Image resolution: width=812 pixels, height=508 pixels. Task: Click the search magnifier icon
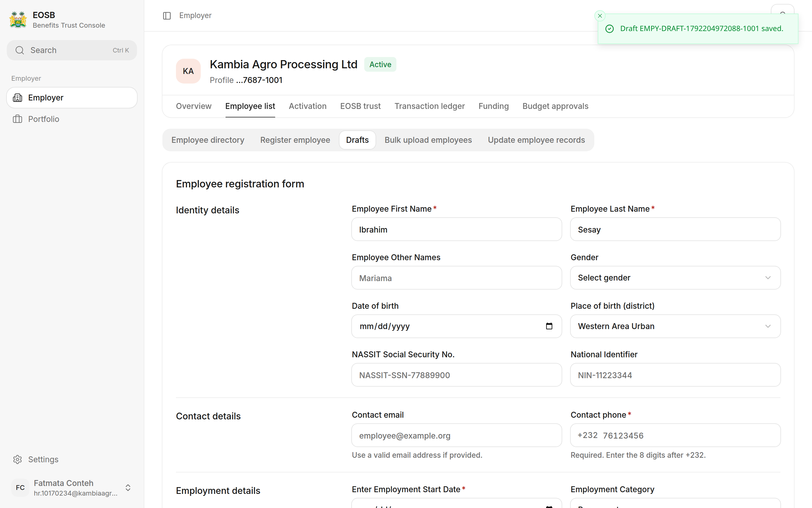(20, 51)
